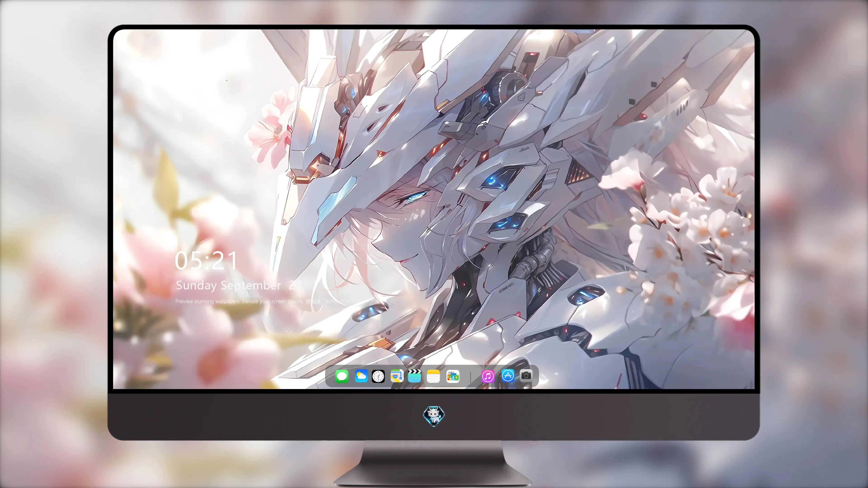Open the colorful picture collage dock icon
This screenshot has width=868, height=488.
tap(453, 376)
